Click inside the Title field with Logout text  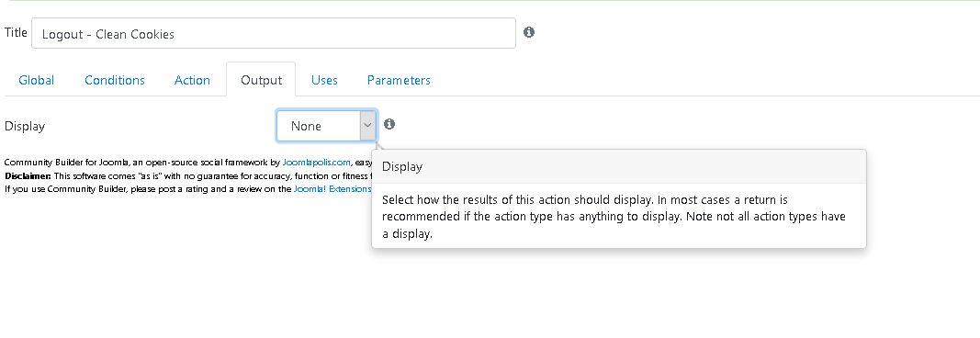click(x=273, y=34)
